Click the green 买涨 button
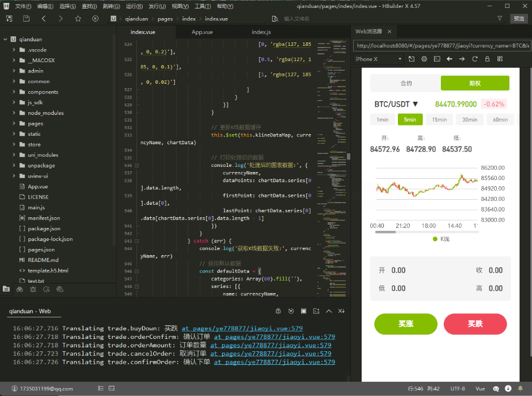532x396 pixels. 406,324
